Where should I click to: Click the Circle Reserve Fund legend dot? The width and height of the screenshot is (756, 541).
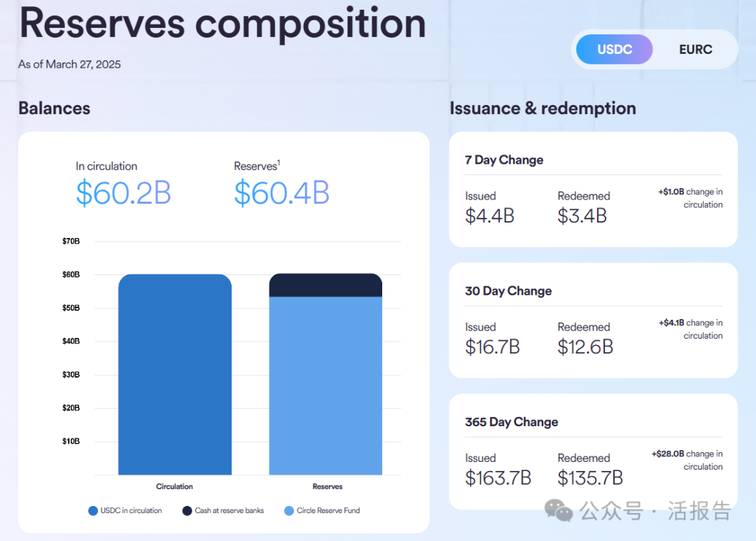coord(289,511)
